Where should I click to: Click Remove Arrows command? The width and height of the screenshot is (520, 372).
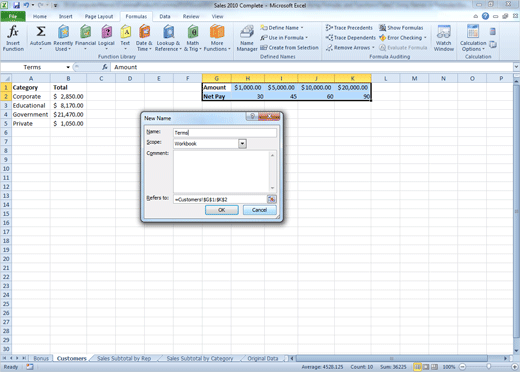click(x=350, y=48)
